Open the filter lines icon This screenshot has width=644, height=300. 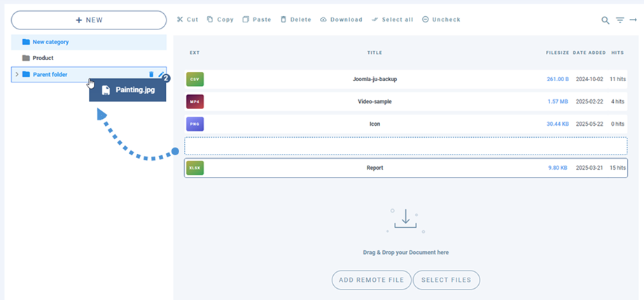point(619,20)
